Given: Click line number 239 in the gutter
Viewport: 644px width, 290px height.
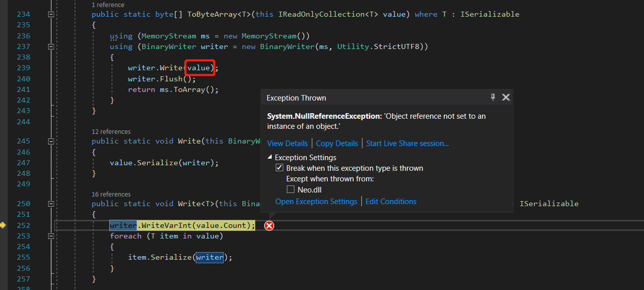Looking at the screenshot, I should (23, 68).
